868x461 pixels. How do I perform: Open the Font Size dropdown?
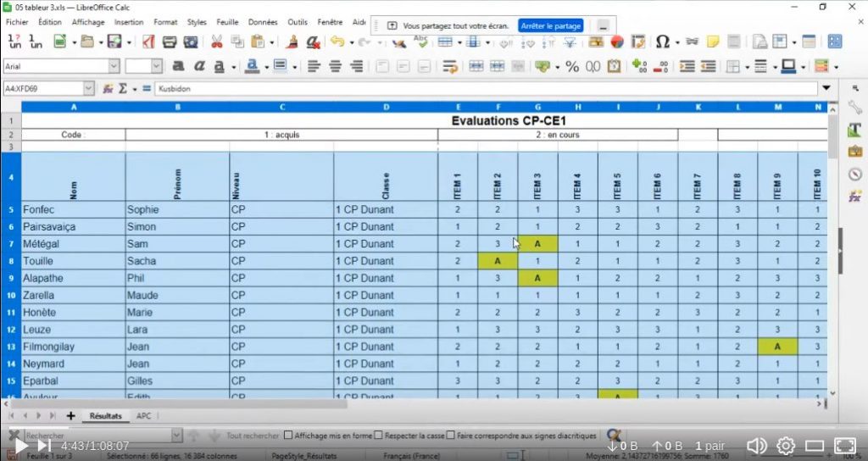click(x=157, y=66)
